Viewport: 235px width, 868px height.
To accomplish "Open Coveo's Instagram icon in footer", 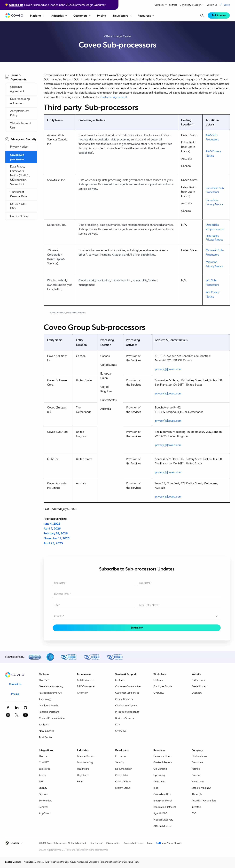I will (x=8, y=715).
